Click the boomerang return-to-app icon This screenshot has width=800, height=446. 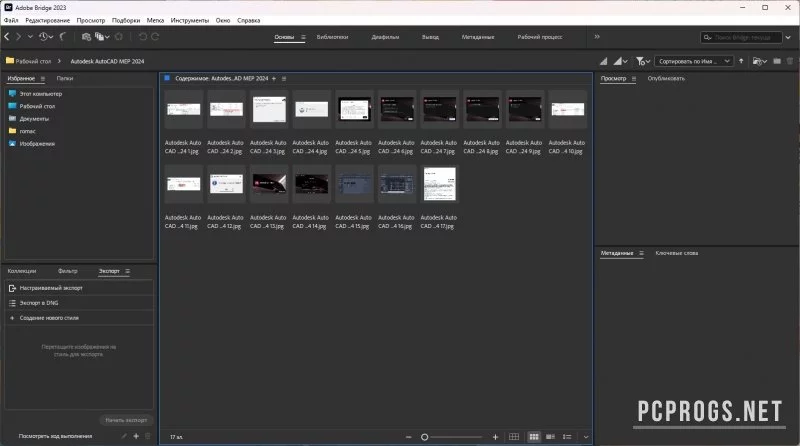coord(63,37)
